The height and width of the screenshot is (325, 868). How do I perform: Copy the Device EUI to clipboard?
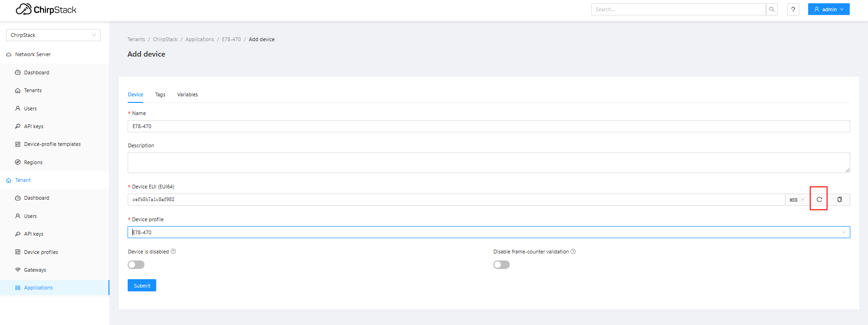pyautogui.click(x=839, y=200)
